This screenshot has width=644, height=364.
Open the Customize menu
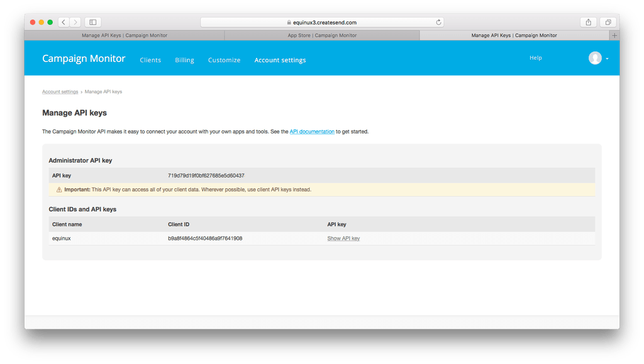225,60
